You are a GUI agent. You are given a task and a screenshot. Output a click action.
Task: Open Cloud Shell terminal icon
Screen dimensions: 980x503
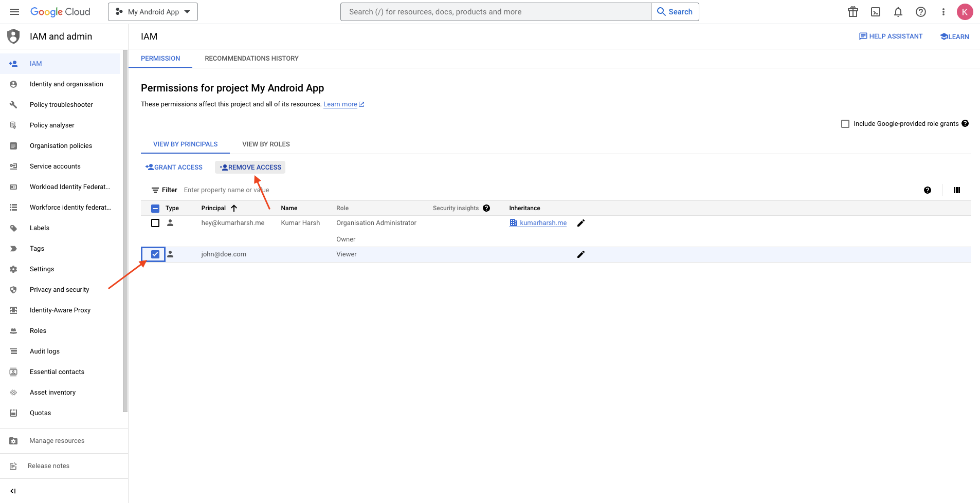click(x=875, y=12)
